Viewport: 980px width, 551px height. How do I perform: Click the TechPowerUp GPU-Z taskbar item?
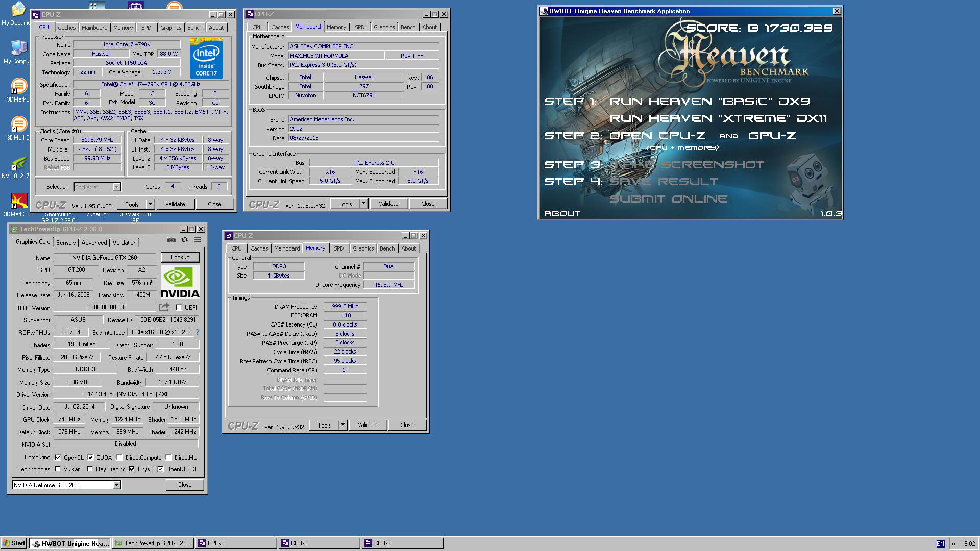[153, 543]
